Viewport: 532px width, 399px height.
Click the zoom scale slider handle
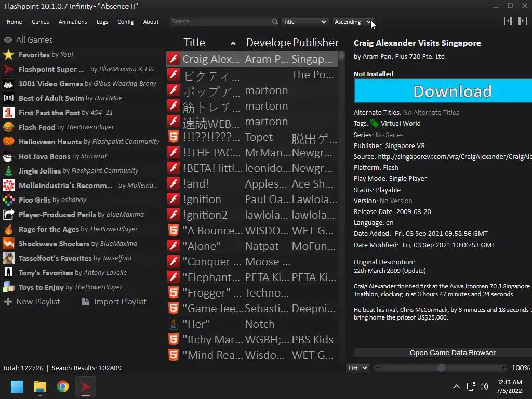tap(441, 368)
